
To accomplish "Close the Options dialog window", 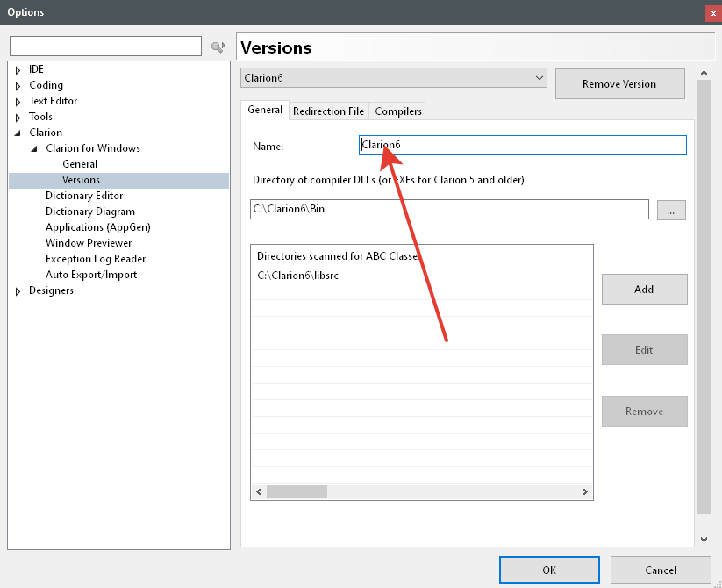I will click(x=712, y=12).
